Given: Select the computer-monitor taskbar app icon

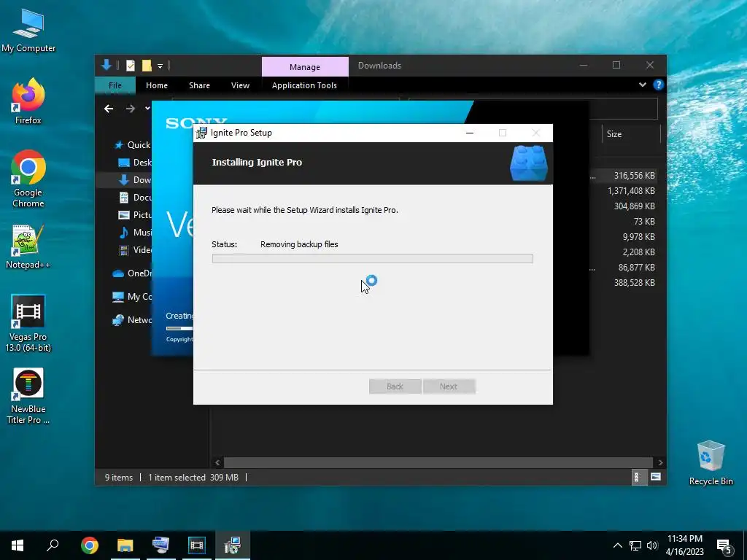Looking at the screenshot, I should coord(160,545).
